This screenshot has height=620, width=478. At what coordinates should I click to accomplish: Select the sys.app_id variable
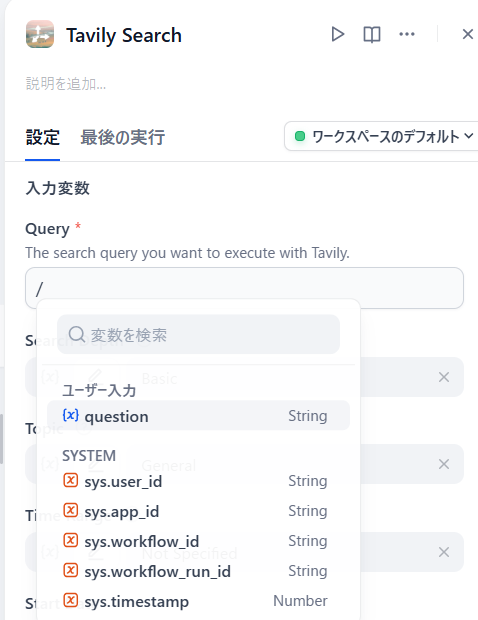(x=198, y=511)
